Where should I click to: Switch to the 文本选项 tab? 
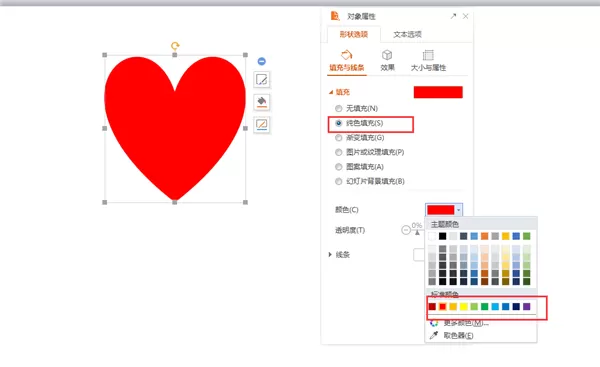pos(408,34)
